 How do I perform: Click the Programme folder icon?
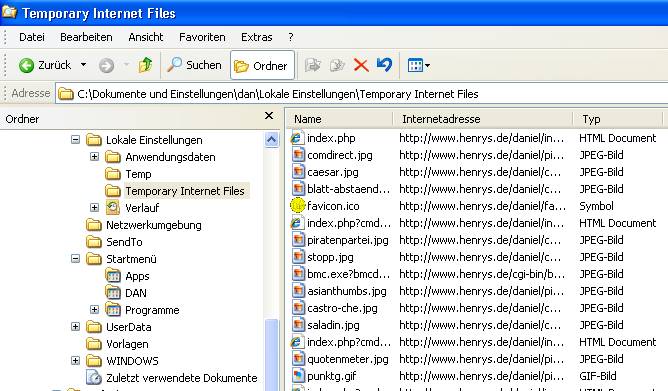[113, 310]
